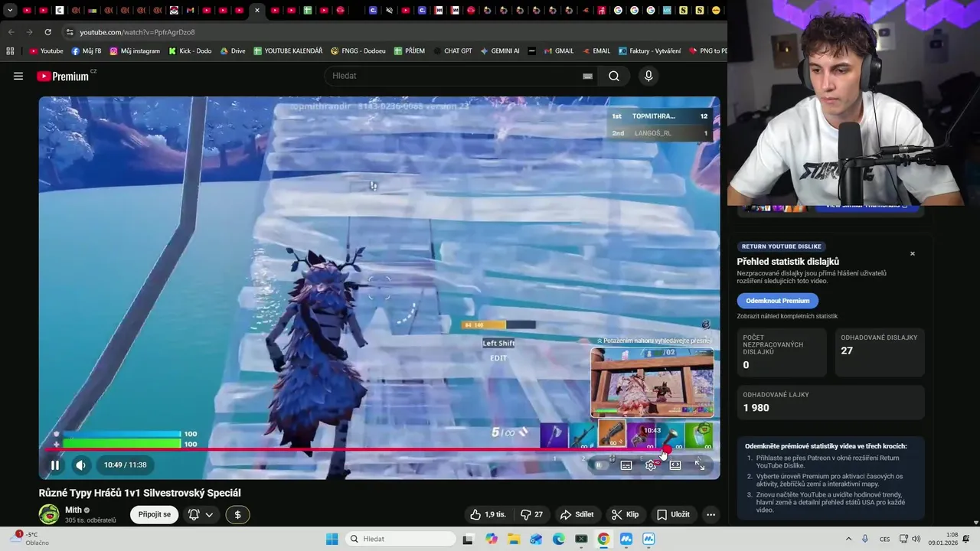Select the Odhadované dislajky stat card
Viewport: 980px width, 551px height.
[880, 352]
